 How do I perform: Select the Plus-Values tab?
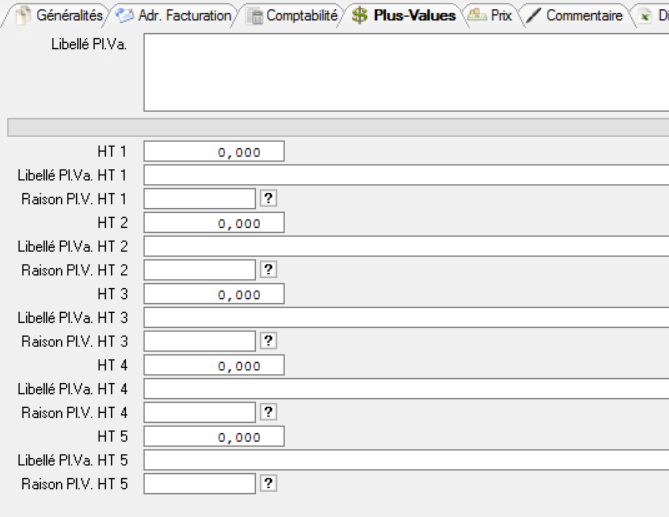(x=406, y=15)
